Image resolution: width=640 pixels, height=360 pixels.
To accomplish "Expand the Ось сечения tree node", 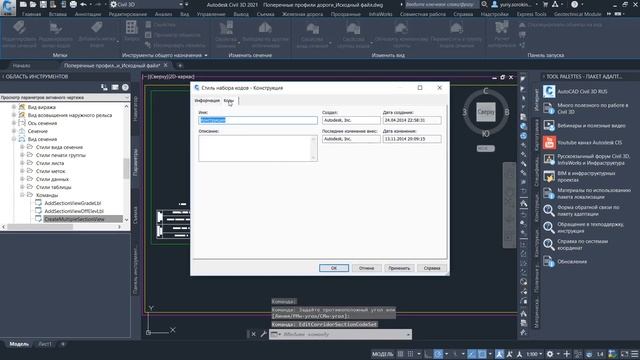I will pos(14,123).
